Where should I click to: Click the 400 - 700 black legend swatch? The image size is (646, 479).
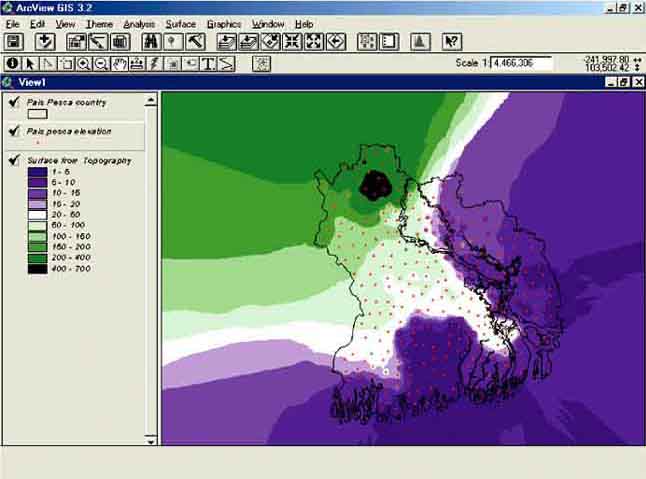point(38,268)
